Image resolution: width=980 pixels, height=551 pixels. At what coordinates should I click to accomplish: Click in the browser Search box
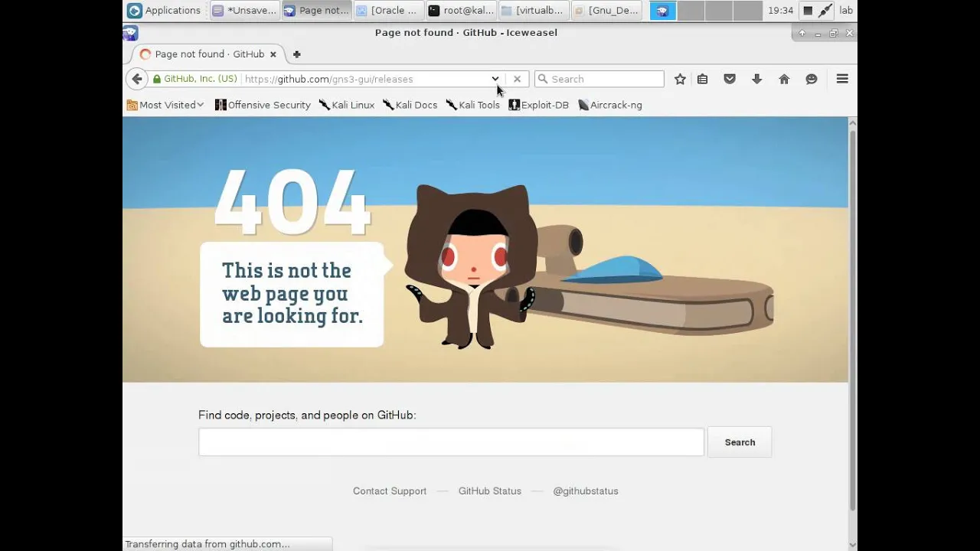click(599, 79)
